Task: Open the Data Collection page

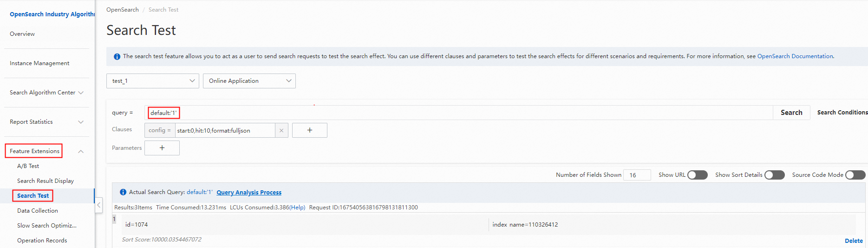Action: point(38,211)
